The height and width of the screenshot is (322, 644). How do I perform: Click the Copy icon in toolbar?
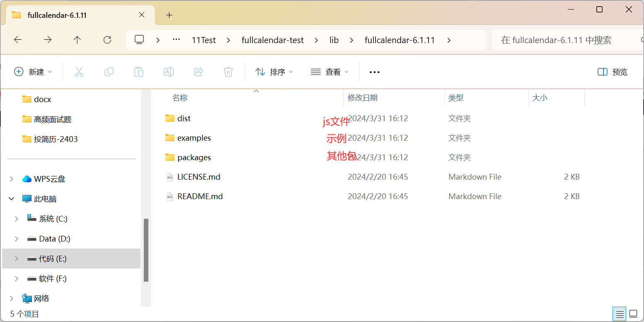(109, 72)
